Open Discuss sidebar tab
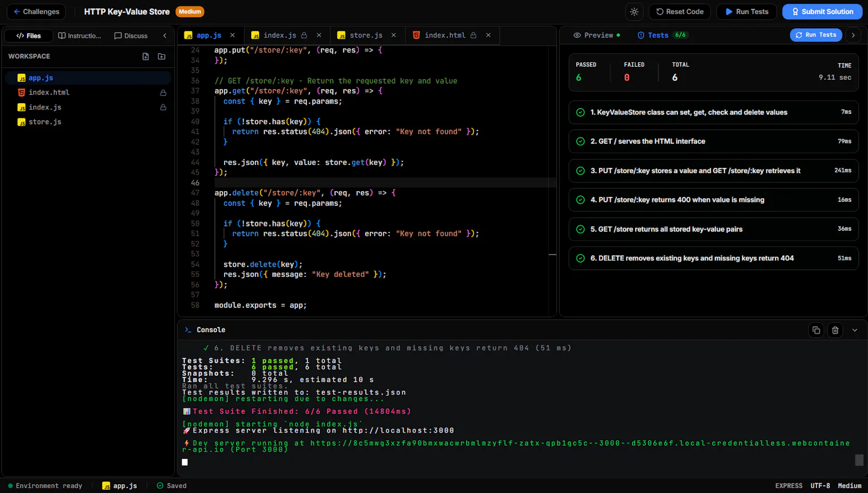The width and height of the screenshot is (868, 493). (131, 36)
